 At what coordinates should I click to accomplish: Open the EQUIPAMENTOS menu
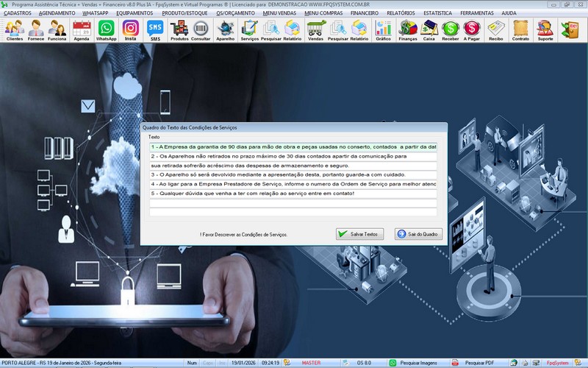pyautogui.click(x=135, y=13)
